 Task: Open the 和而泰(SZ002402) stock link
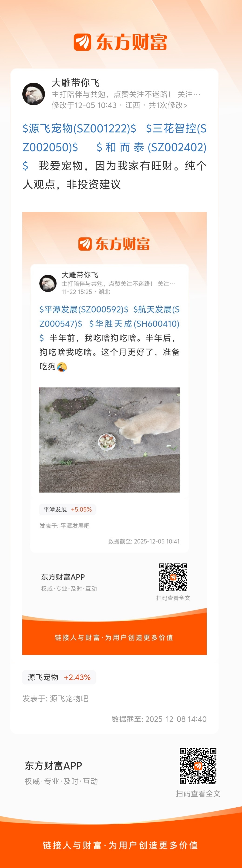pos(151,147)
